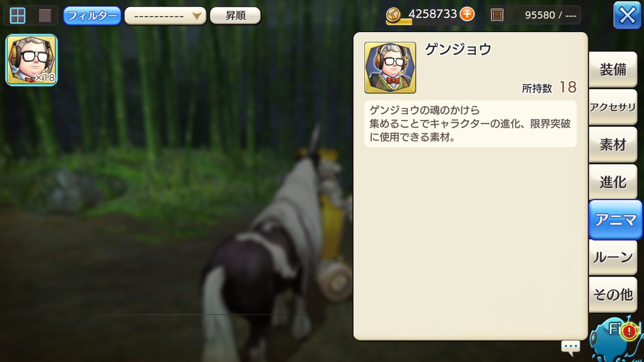644x362 pixels.
Task: Select ゲンジョウ soul fragment ×18 thumbnail
Action: pyautogui.click(x=31, y=60)
